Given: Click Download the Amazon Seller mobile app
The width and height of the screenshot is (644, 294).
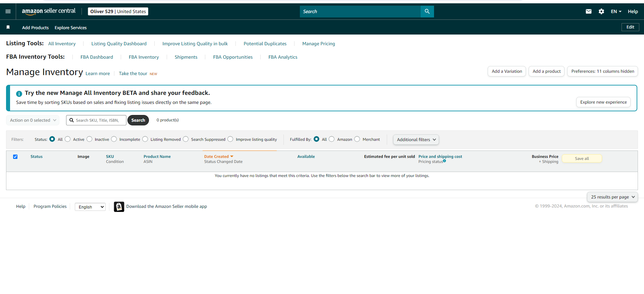Looking at the screenshot, I should click(167, 206).
